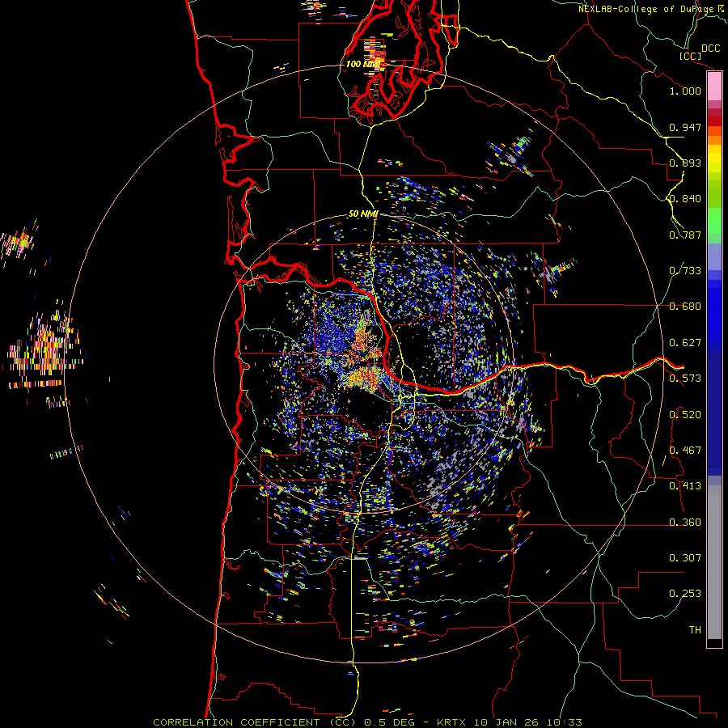
Task: Click the 100 NMI range ring label
Action: tap(362, 64)
